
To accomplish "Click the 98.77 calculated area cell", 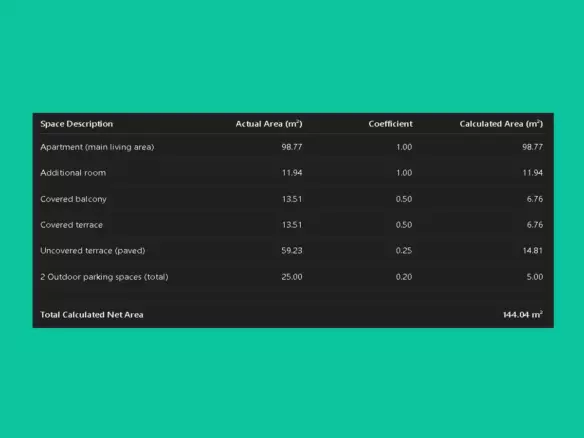I will tap(532, 147).
